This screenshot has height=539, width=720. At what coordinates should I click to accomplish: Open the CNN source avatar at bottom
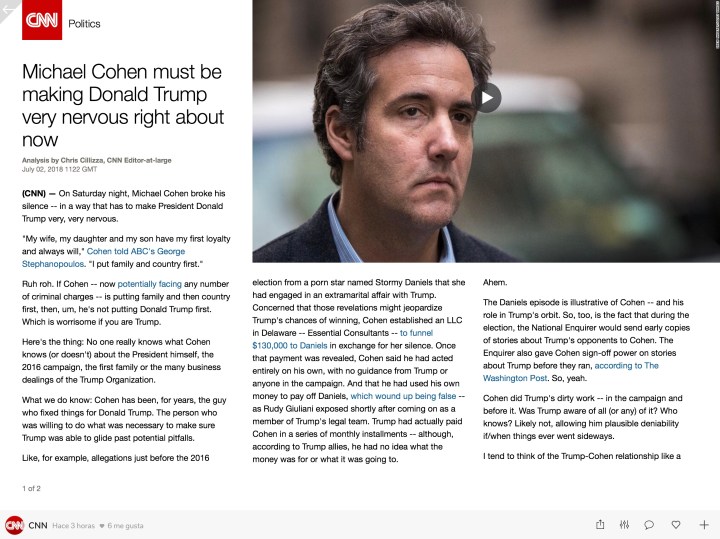pos(14,525)
